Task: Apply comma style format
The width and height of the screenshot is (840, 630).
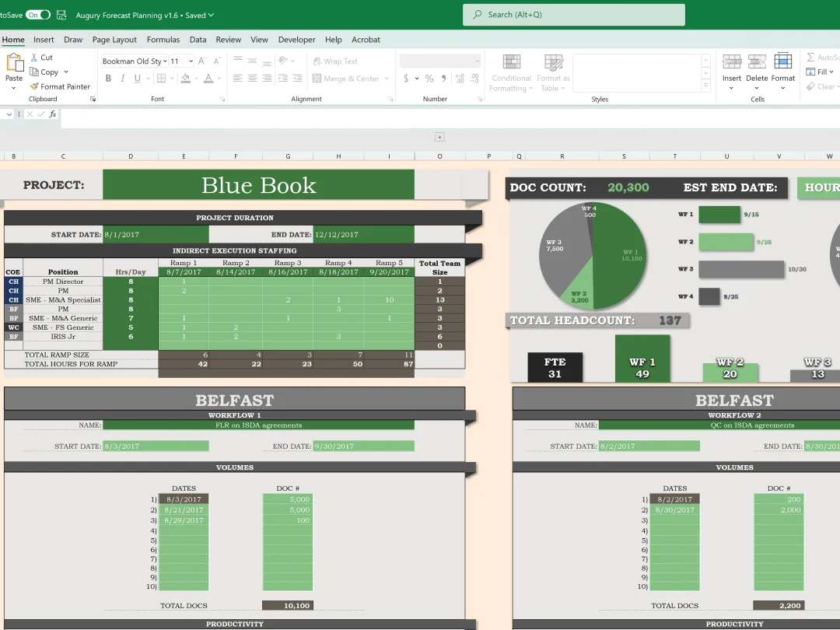Action: coord(443,79)
